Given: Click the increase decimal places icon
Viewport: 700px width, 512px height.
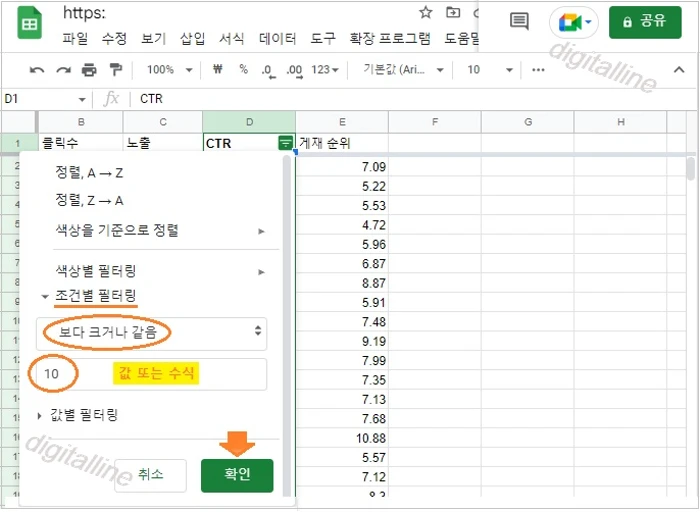Looking at the screenshot, I should (x=295, y=71).
